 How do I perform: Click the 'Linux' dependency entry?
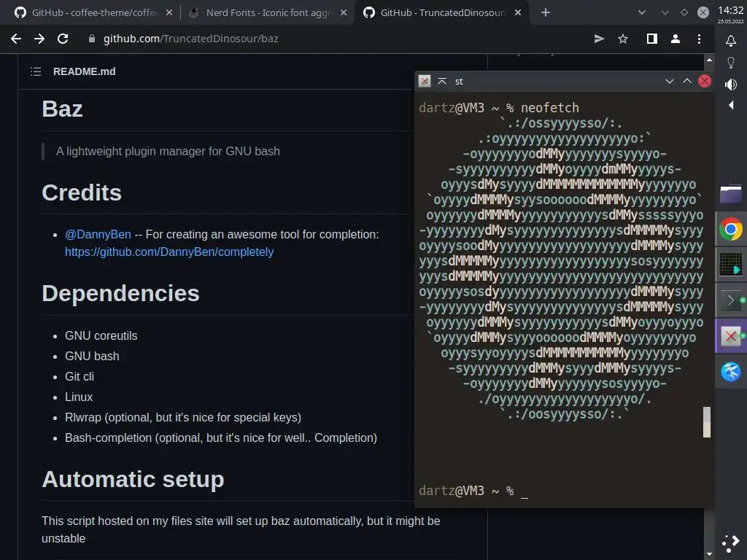79,397
